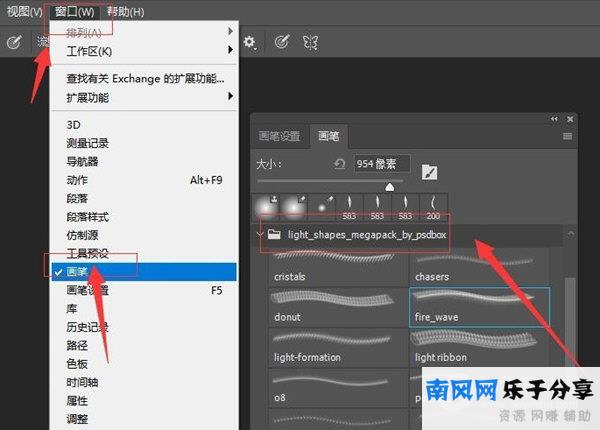Switch to the 画笔设置 tab
Image resolution: width=600 pixels, height=430 pixels.
click(279, 135)
